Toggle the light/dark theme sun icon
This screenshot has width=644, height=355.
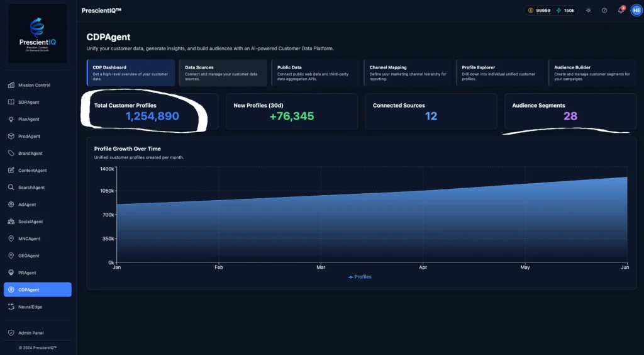(x=589, y=10)
